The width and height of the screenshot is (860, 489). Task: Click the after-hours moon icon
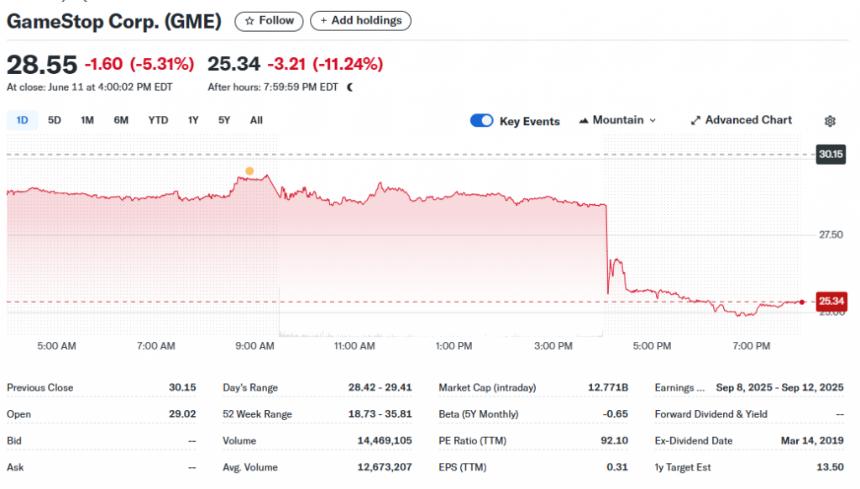(350, 87)
